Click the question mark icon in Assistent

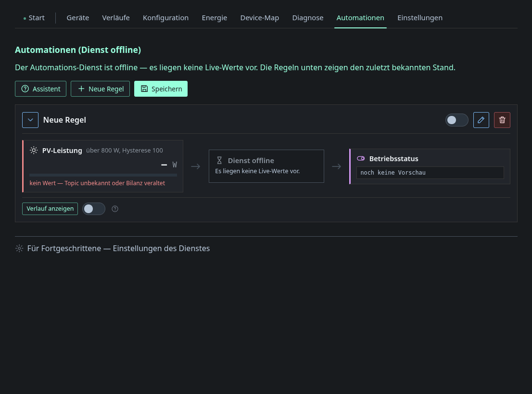pos(25,89)
